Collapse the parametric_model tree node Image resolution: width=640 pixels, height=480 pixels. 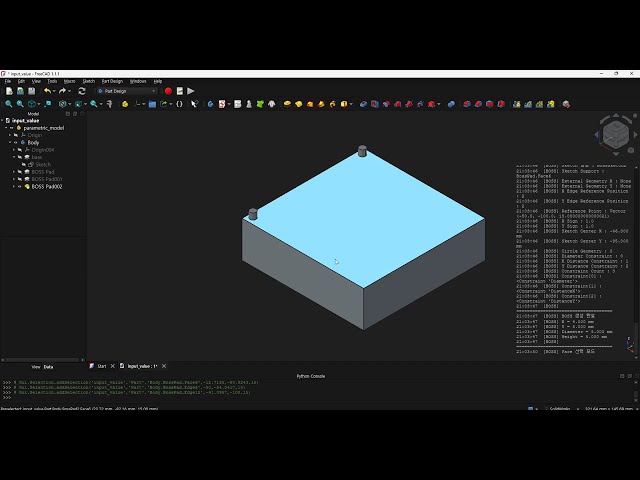pos(6,128)
